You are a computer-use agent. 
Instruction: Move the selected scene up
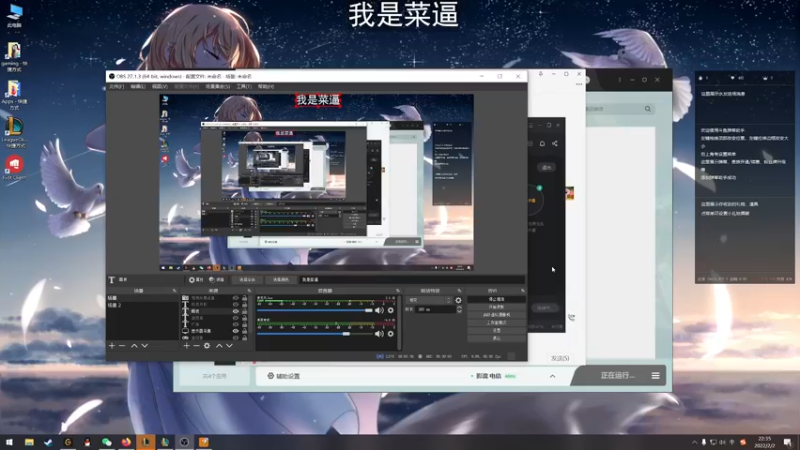coord(134,346)
